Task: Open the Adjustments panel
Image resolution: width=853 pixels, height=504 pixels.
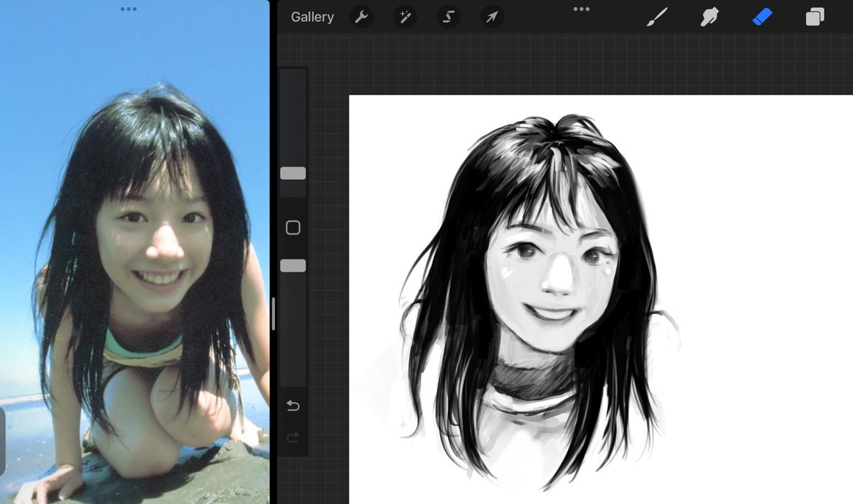Action: (405, 17)
